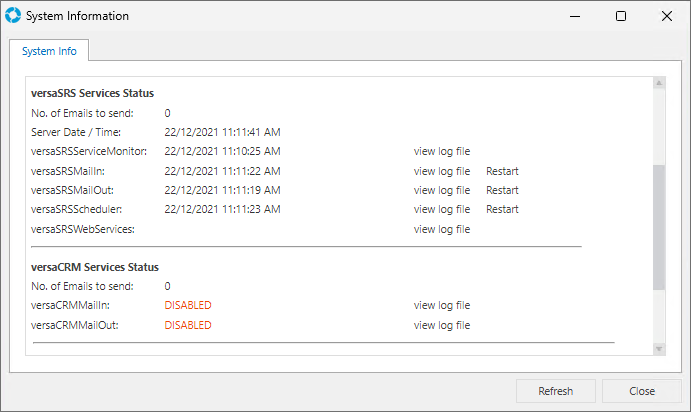This screenshot has height=412, width=691.
Task: View log file for versaSRSScheduler
Action: pyautogui.click(x=441, y=209)
